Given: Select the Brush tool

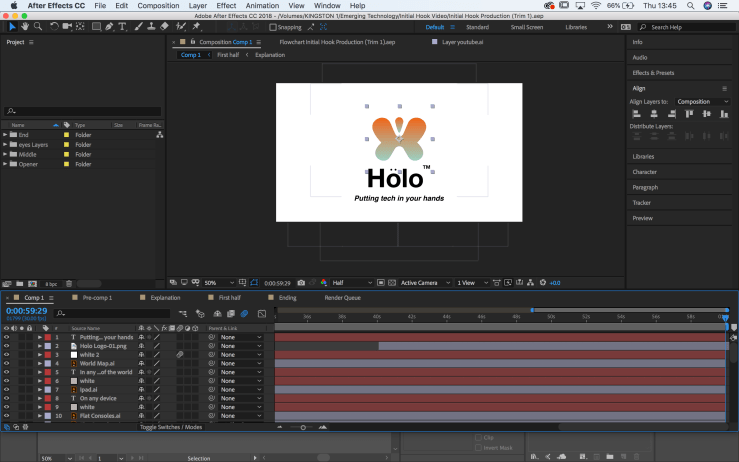Looking at the screenshot, I should pyautogui.click(x=139, y=26).
